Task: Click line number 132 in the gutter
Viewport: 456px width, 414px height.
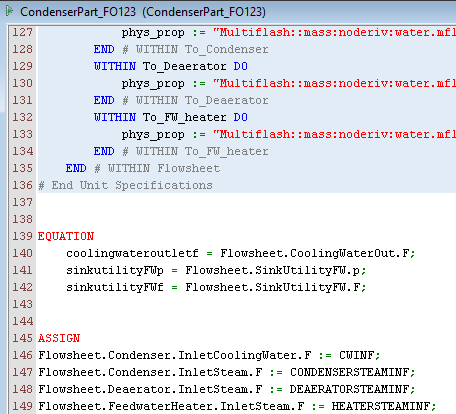Action: pyautogui.click(x=22, y=117)
